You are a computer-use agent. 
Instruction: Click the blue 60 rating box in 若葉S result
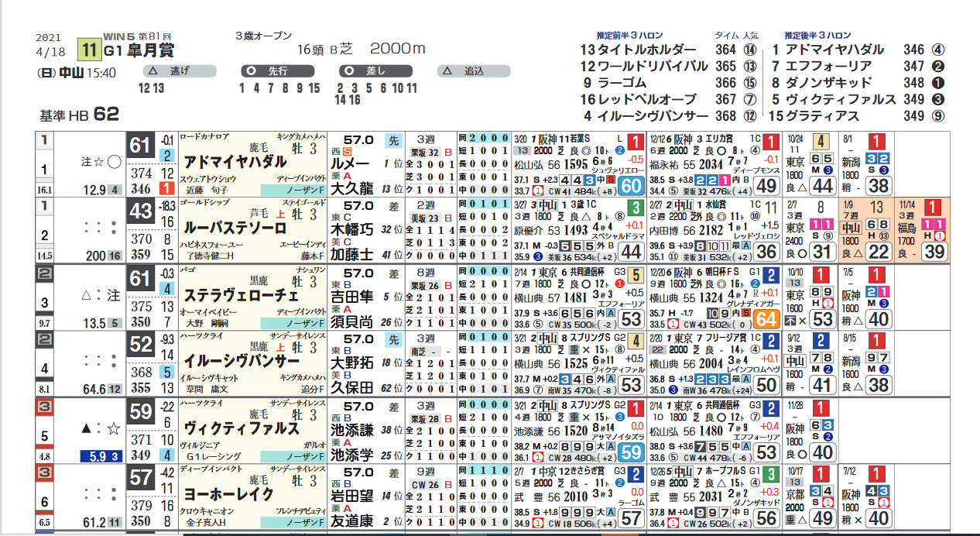pyautogui.click(x=632, y=186)
